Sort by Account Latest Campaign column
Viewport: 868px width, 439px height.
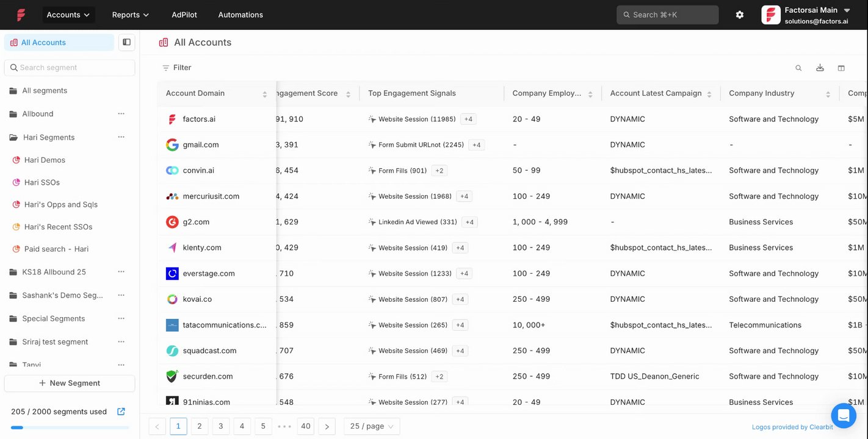coord(709,94)
